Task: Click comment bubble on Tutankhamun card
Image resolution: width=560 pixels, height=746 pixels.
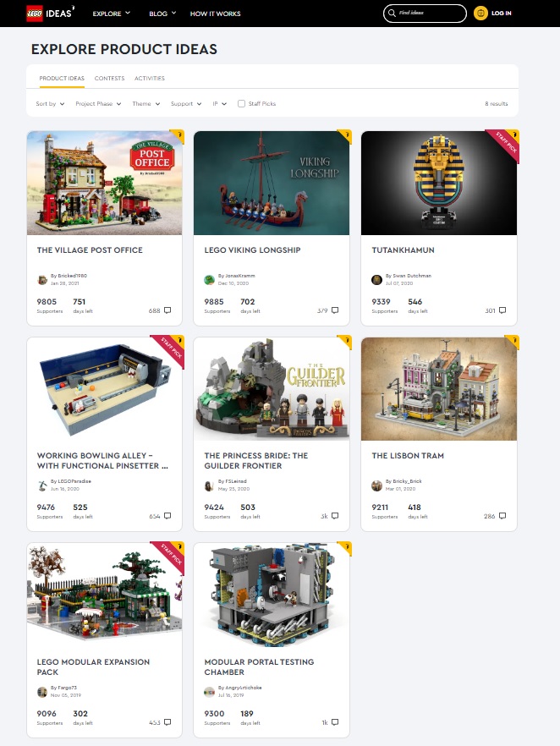Action: tap(502, 310)
